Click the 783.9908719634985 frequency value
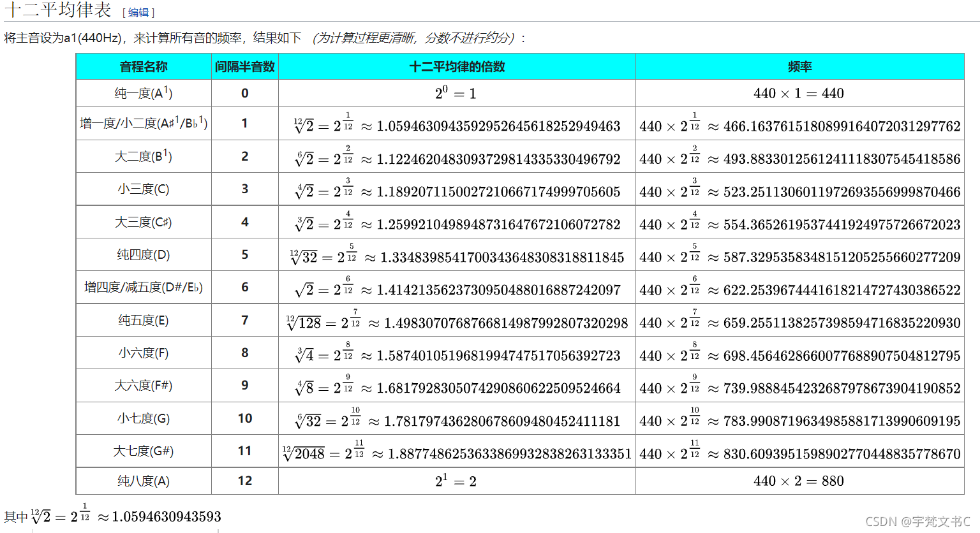980x533 pixels. coord(842,421)
